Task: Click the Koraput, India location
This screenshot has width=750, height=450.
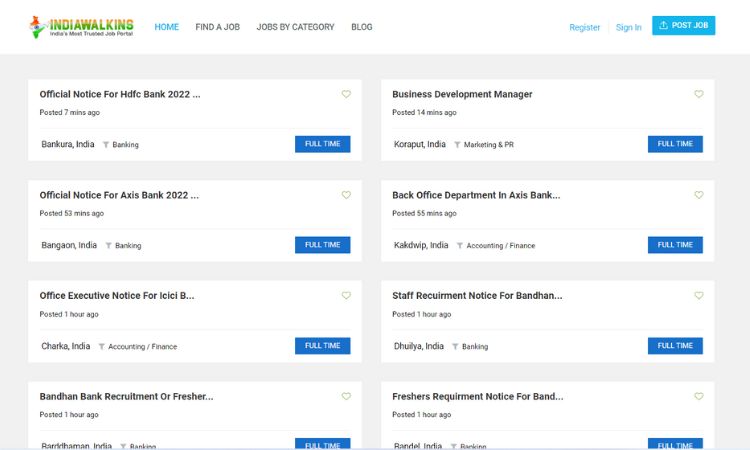Action: (420, 144)
